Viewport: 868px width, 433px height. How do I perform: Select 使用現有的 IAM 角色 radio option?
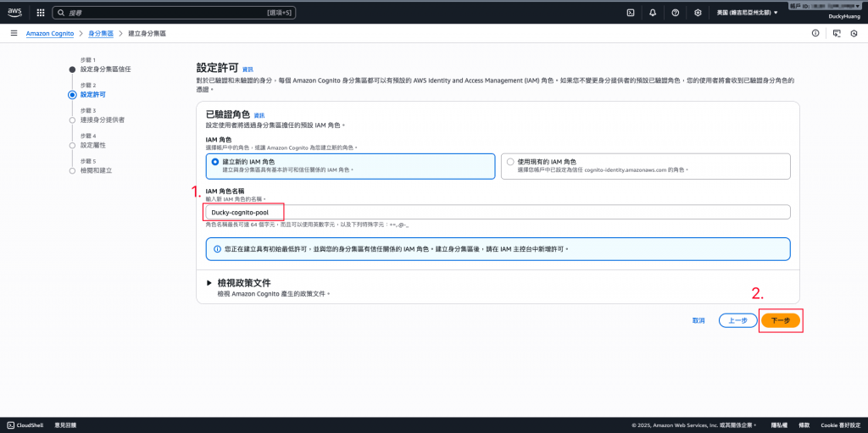510,162
